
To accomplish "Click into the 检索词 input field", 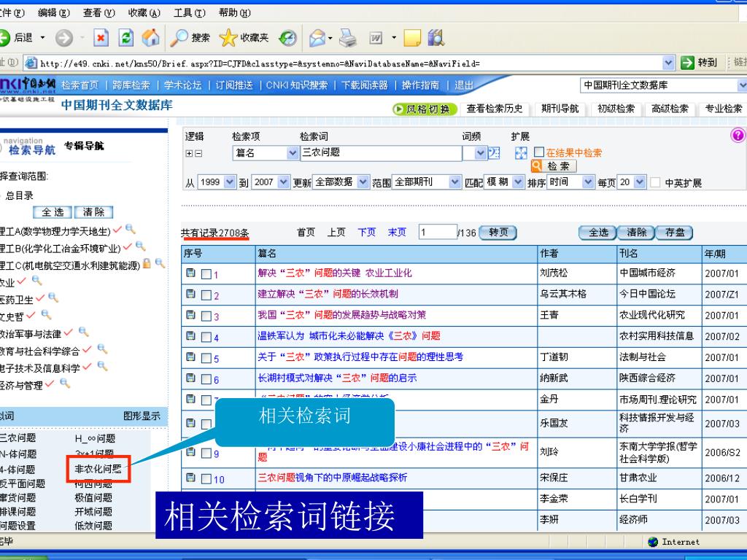I will (381, 153).
